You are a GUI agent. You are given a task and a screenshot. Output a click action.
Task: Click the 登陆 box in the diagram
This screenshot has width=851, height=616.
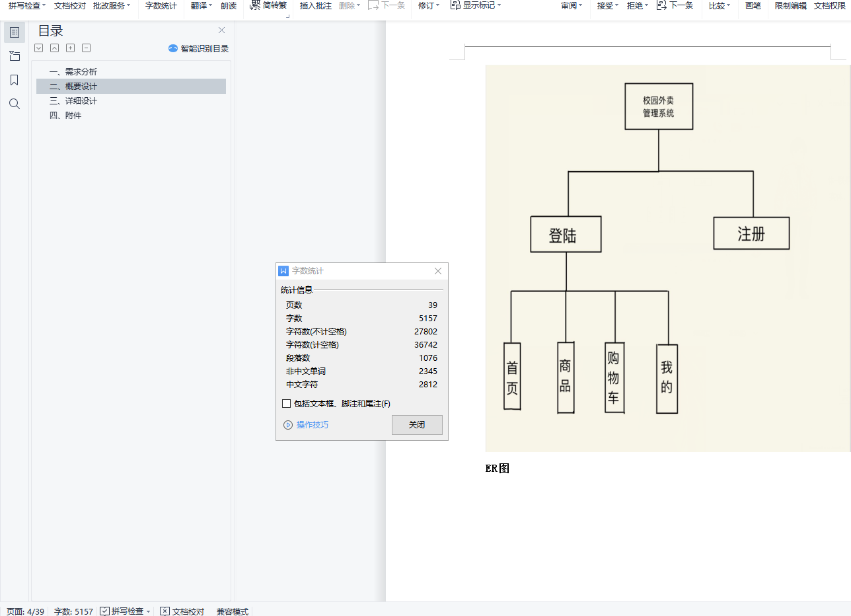(566, 234)
